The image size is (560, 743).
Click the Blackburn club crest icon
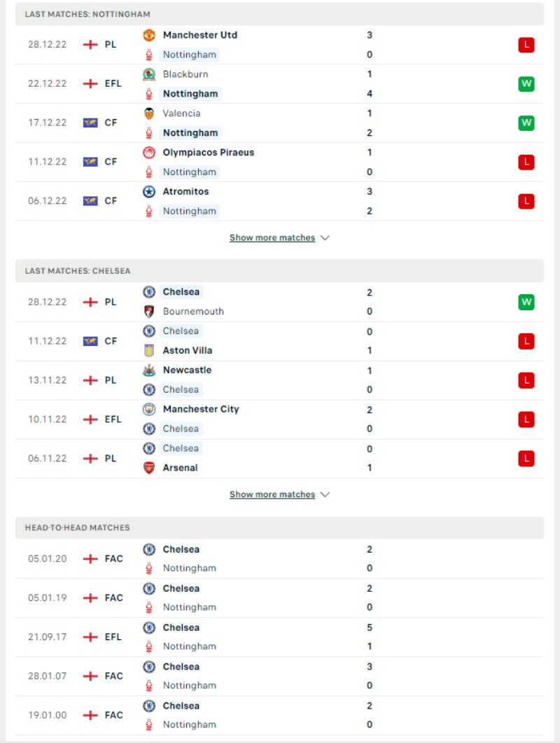point(149,74)
